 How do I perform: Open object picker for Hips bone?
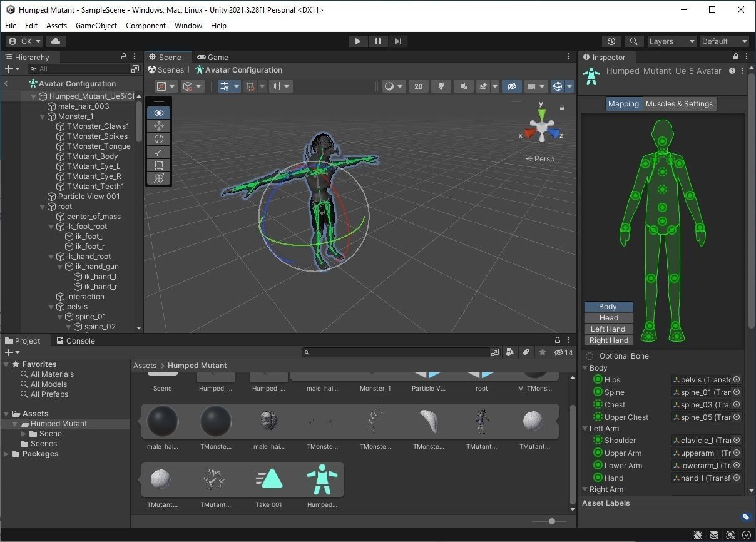(737, 379)
